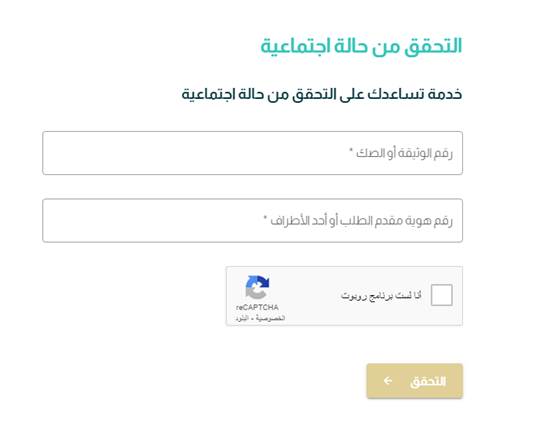Click the أنا لست برنامج روبوت label

coord(381,295)
